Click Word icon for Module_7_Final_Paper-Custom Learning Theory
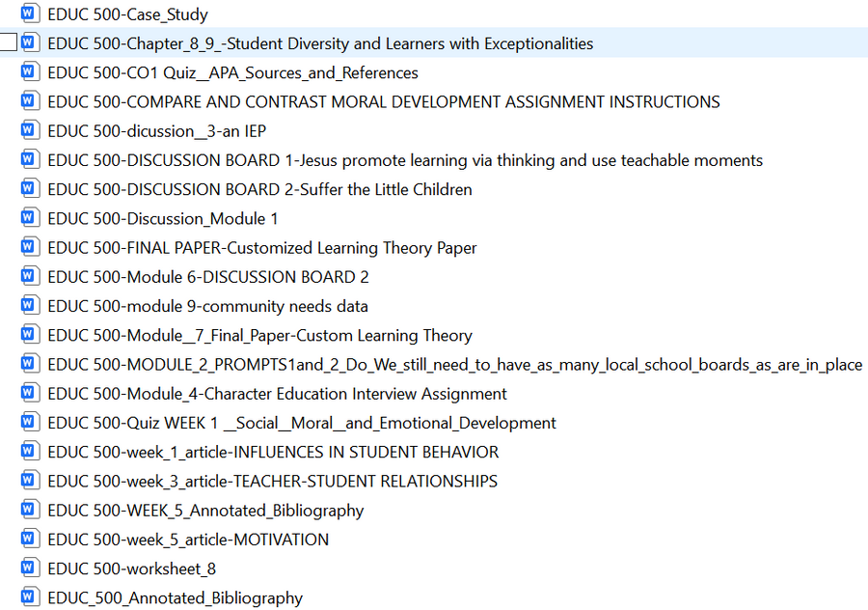Viewport: 868px width, 610px height. click(x=30, y=334)
